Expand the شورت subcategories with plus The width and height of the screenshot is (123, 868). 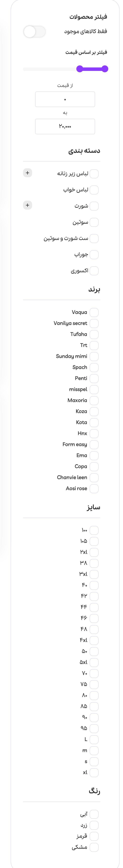[28, 205]
